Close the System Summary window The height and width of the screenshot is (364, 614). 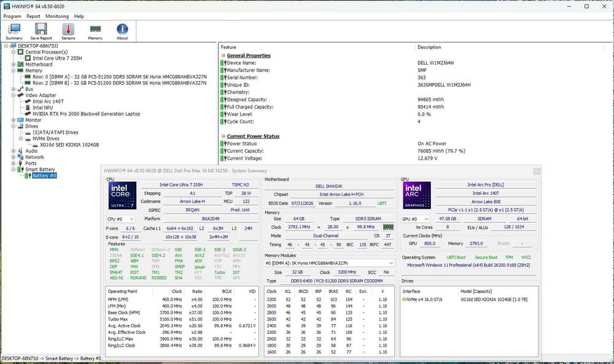pos(537,171)
